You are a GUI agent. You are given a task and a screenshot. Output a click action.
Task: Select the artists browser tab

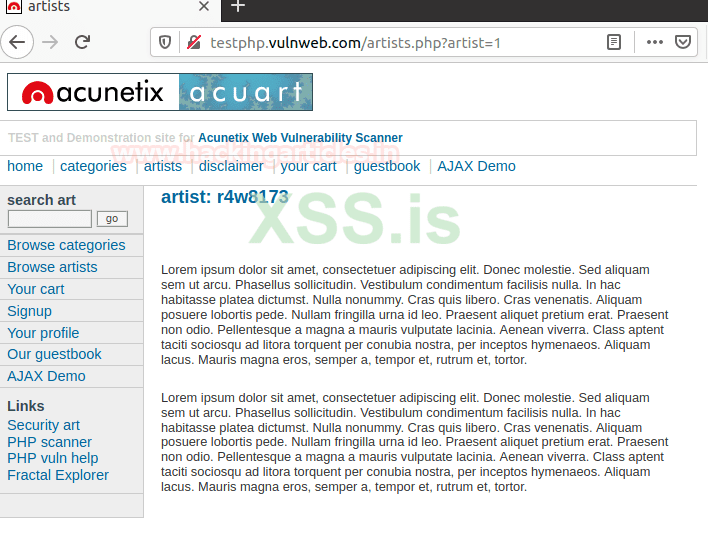click(x=110, y=7)
